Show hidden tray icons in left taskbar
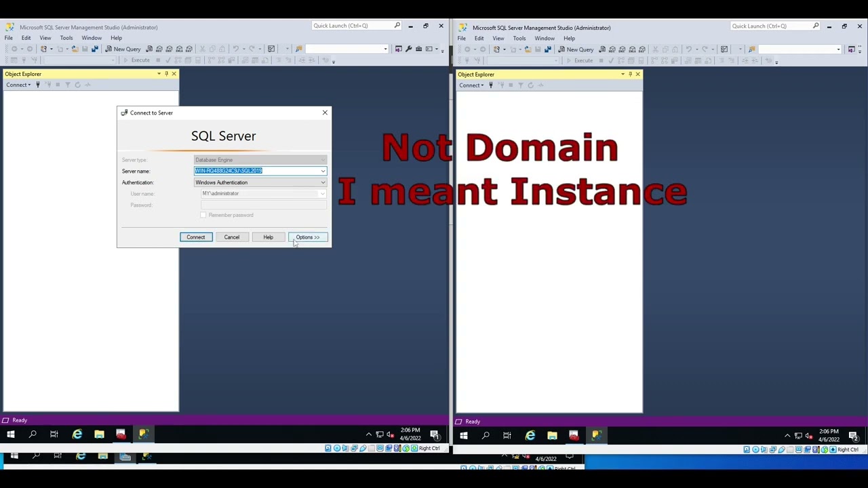868x488 pixels. 368,434
